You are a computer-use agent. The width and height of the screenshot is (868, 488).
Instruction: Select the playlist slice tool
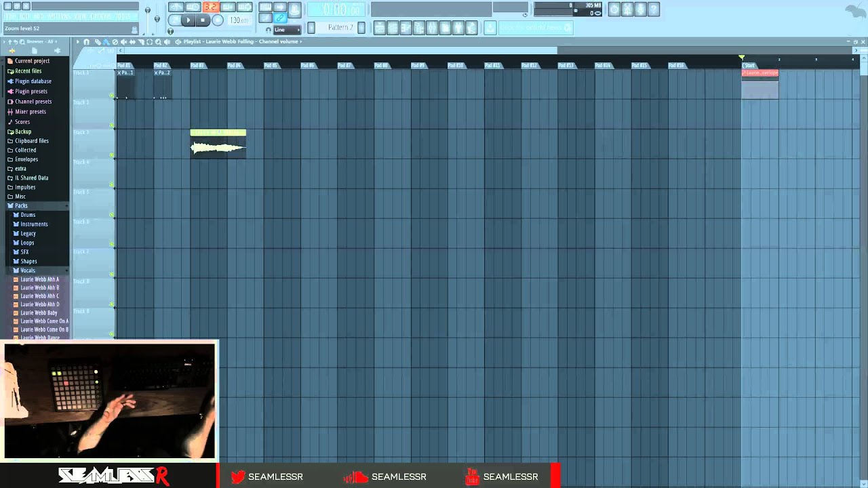click(x=141, y=42)
